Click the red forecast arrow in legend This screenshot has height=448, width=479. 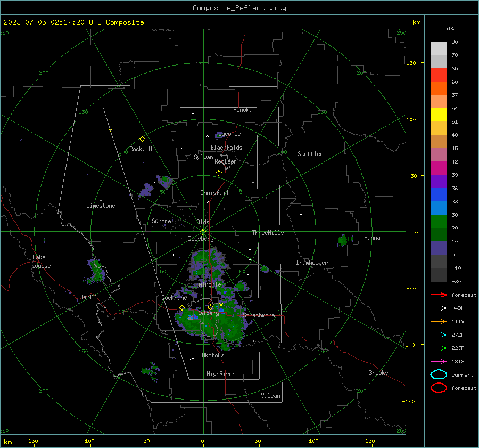point(439,295)
